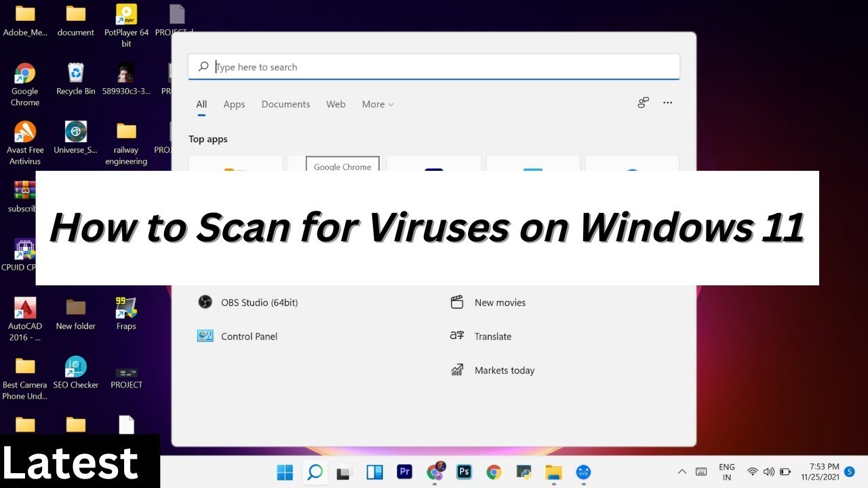
Task: Select the Avast Free Antivirus shortcut
Action: 25,144
